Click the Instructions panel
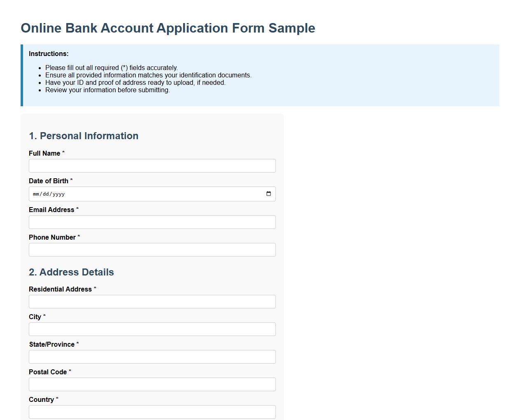 pyautogui.click(x=259, y=74)
